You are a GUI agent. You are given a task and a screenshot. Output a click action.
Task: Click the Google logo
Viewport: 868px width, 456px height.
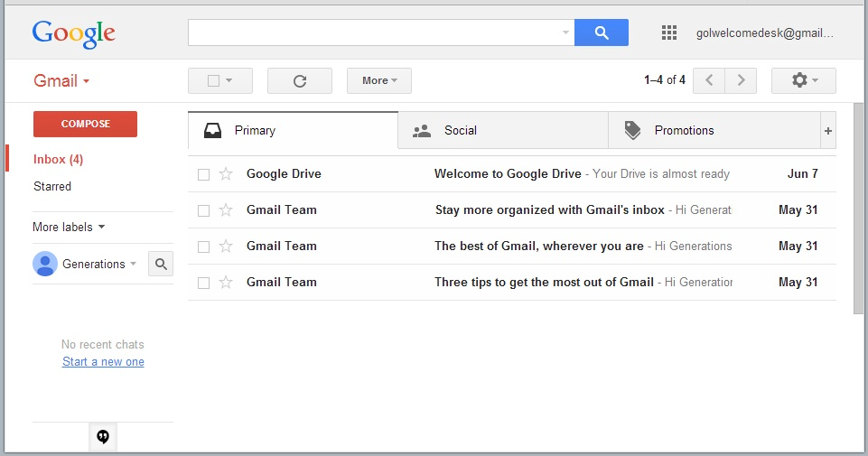[x=74, y=34]
